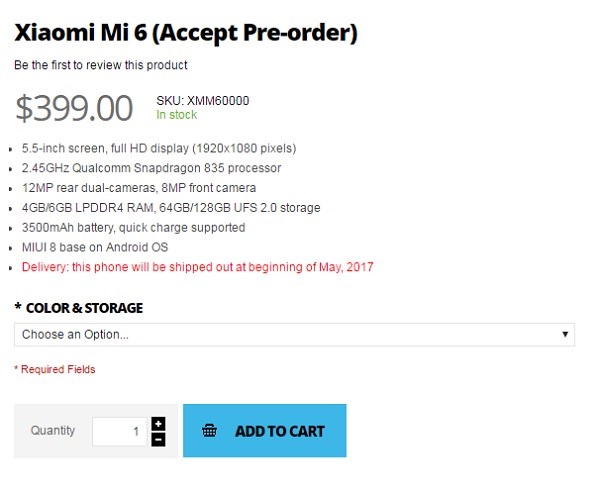
Task: Click the SKU XMM60000 text
Action: coord(203,101)
